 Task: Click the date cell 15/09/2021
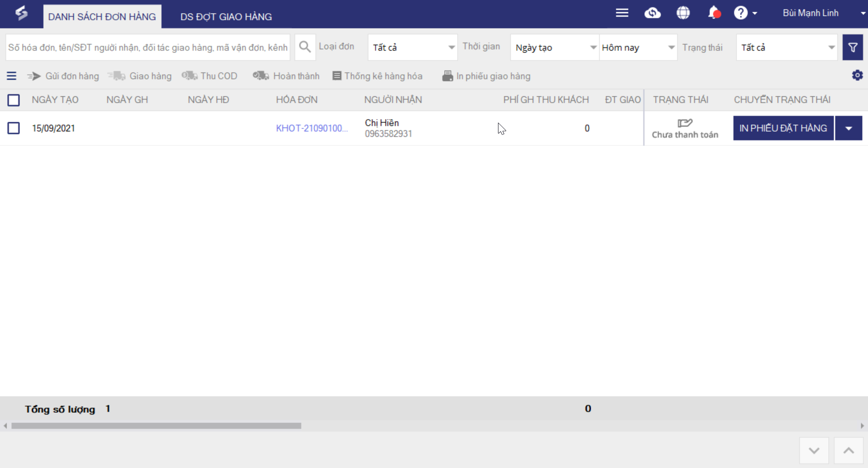pos(53,128)
